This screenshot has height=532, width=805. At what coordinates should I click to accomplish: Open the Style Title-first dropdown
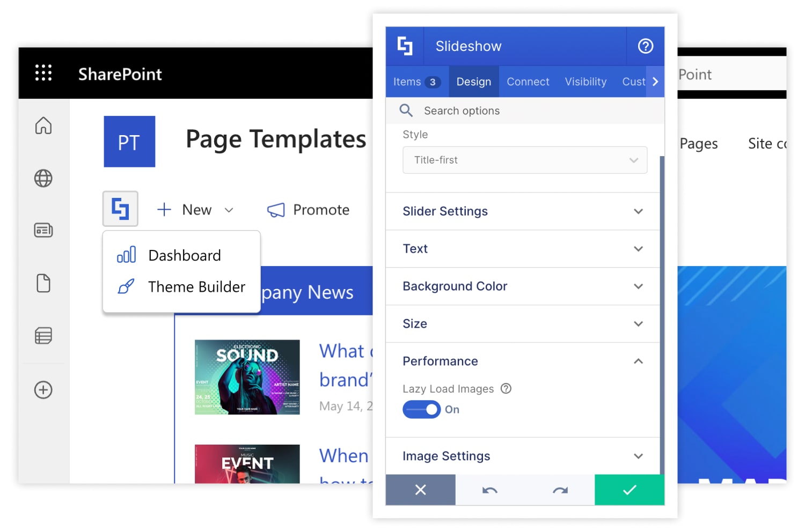tap(525, 160)
